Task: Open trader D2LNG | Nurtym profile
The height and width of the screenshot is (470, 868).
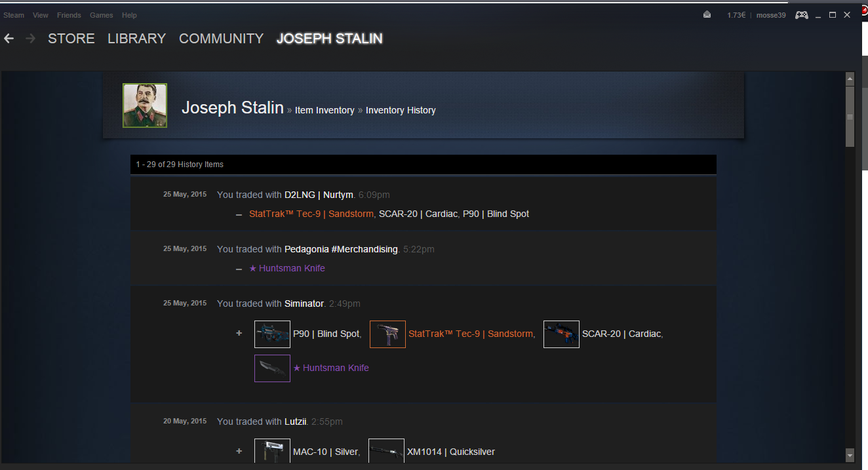Action: (x=319, y=195)
